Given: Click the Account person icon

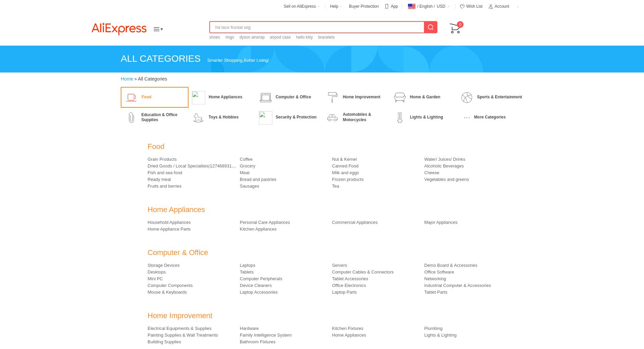Looking at the screenshot, I should click(x=491, y=7).
